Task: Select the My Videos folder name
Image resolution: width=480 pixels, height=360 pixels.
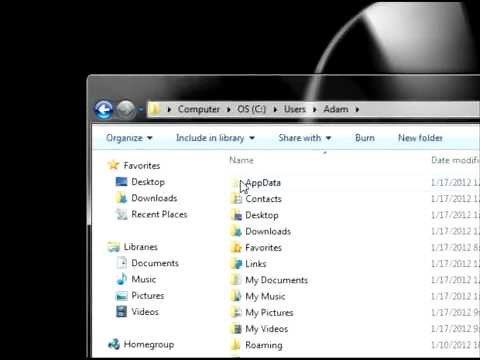Action: tap(267, 329)
